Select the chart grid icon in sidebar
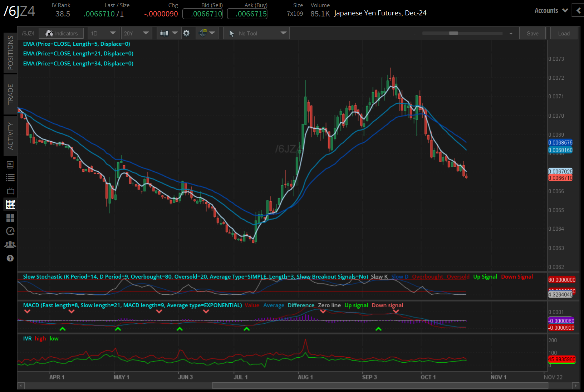584x392 pixels. (x=10, y=205)
